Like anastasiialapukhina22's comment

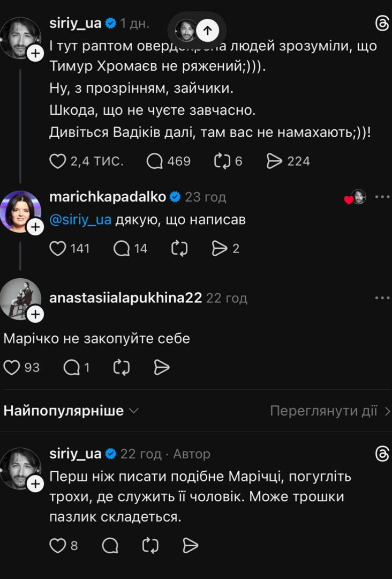(12, 367)
